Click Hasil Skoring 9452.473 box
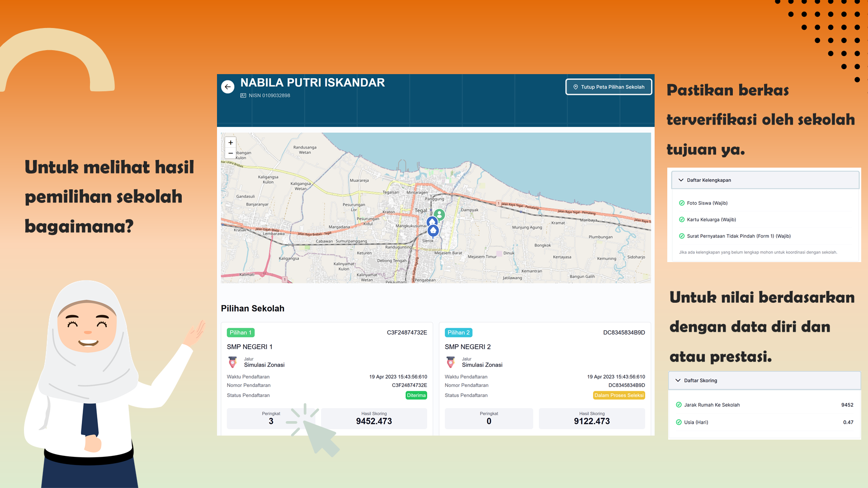868x488 pixels. coord(374,418)
